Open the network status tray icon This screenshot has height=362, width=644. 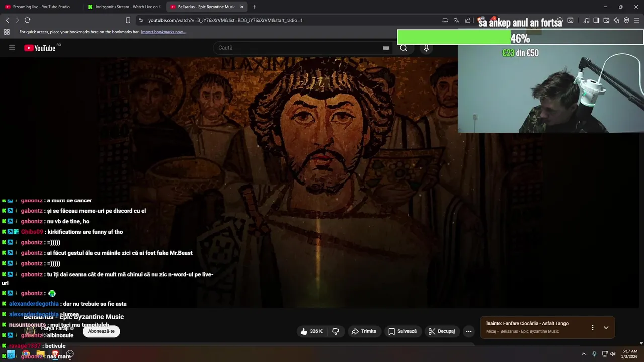pyautogui.click(x=605, y=354)
